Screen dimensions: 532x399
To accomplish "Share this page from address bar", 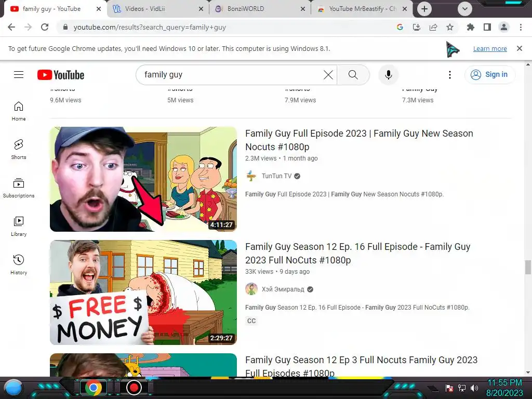I will tap(433, 27).
